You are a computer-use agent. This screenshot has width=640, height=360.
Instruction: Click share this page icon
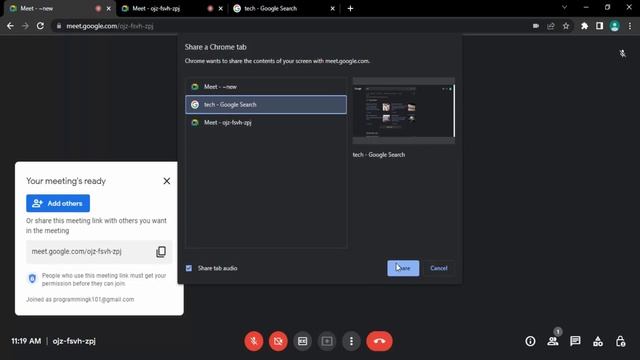coord(551,26)
